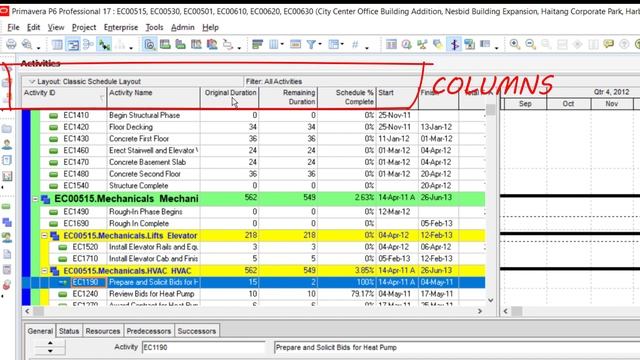Image resolution: width=640 pixels, height=360 pixels.
Task: Toggle the Show/Hide Bottom Layout details button
Action: (x=149, y=44)
